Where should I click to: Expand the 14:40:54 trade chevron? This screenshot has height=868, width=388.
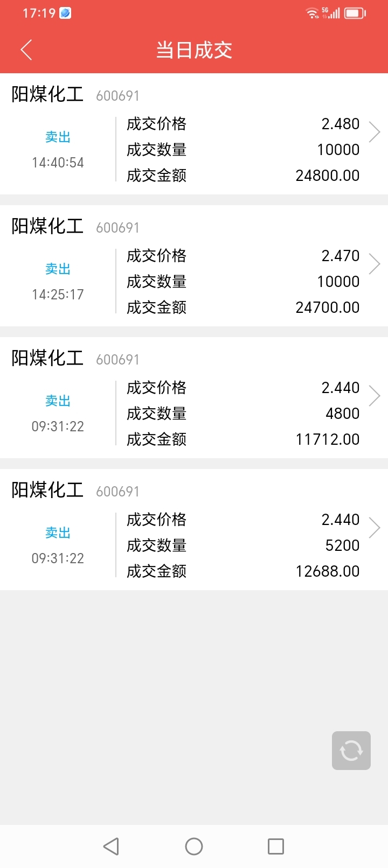tap(375, 132)
